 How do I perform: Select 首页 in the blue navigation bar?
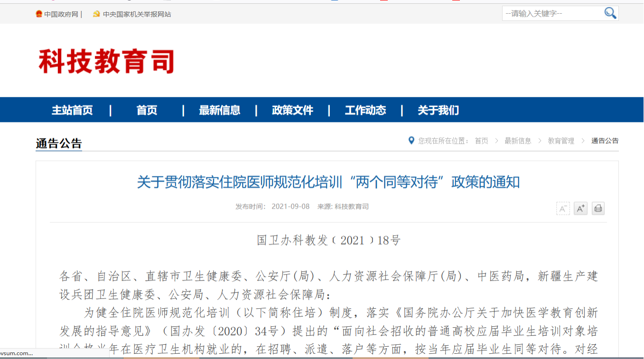pos(147,110)
